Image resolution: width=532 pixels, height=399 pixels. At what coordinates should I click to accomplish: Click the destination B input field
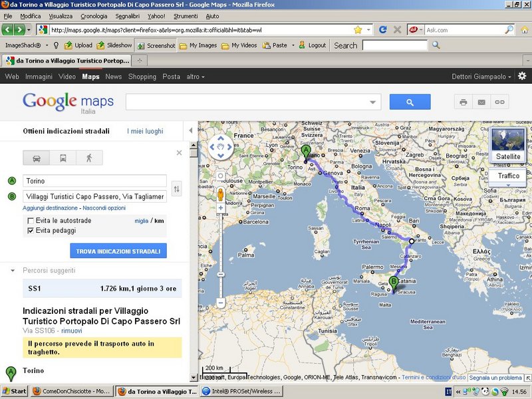click(x=94, y=196)
